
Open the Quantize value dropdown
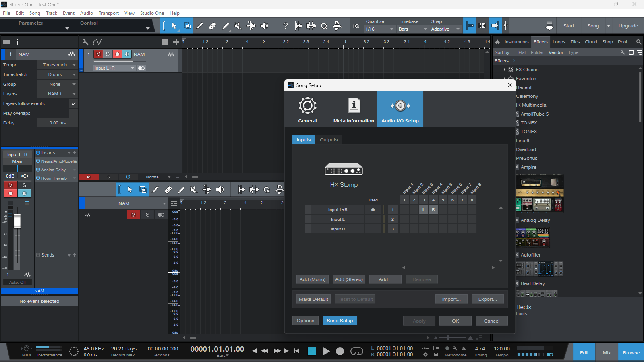point(379,29)
